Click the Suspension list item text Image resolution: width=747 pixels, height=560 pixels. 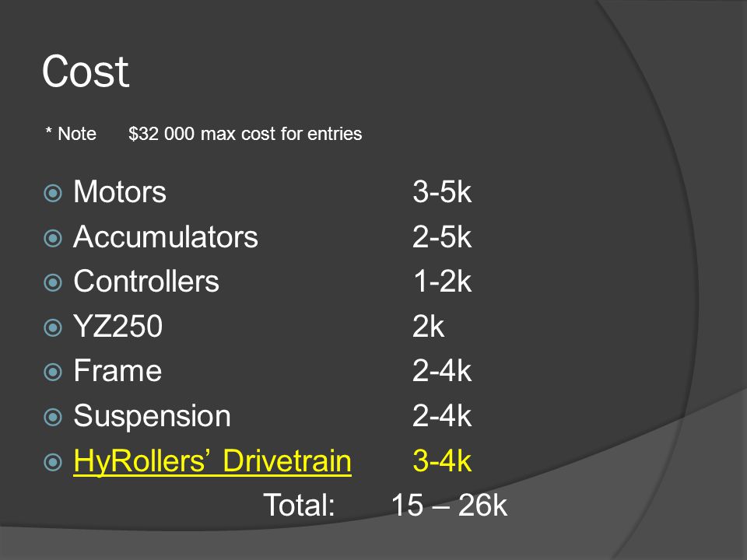[152, 416]
